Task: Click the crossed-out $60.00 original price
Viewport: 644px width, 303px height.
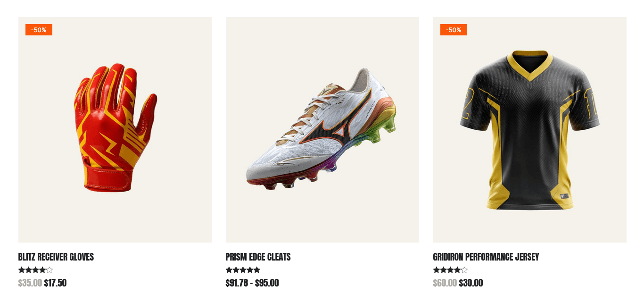Action: point(445,283)
